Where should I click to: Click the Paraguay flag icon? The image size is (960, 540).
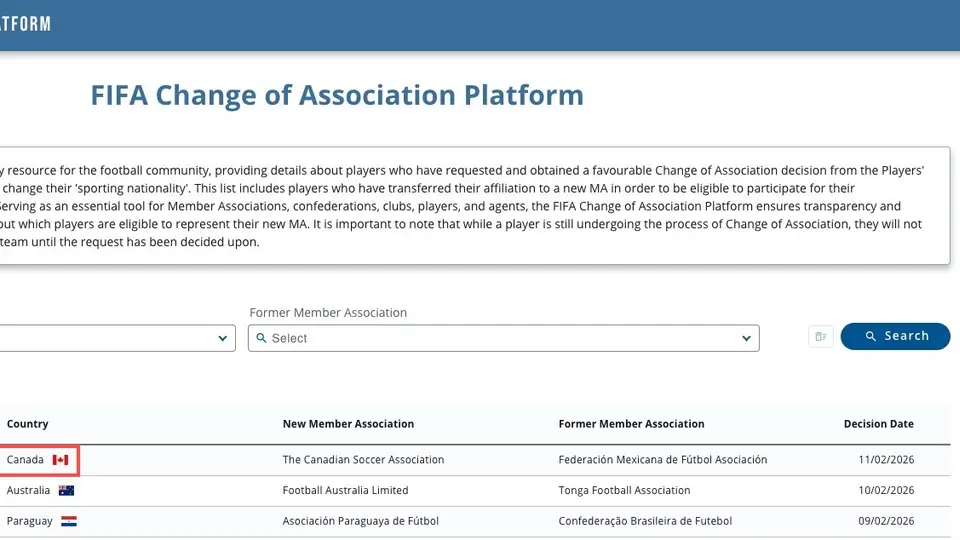(x=69, y=521)
